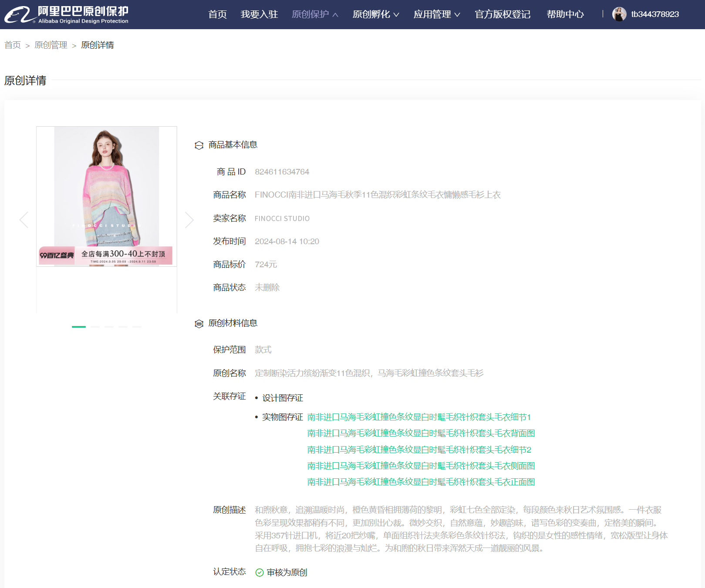This screenshot has height=588, width=705.
Task: Open 帮助中心 from the top navigation
Action: (x=565, y=14)
